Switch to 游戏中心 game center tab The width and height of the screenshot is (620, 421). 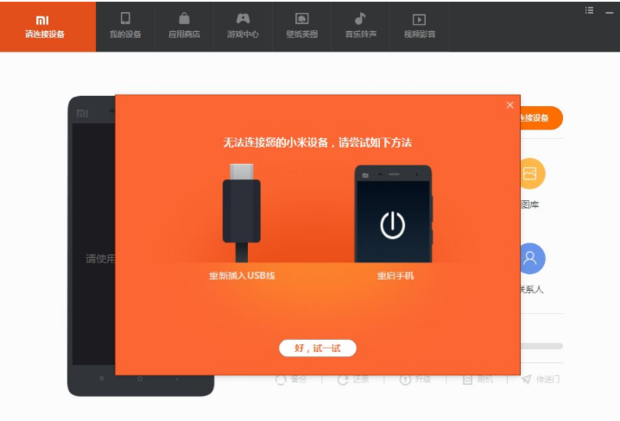243,26
